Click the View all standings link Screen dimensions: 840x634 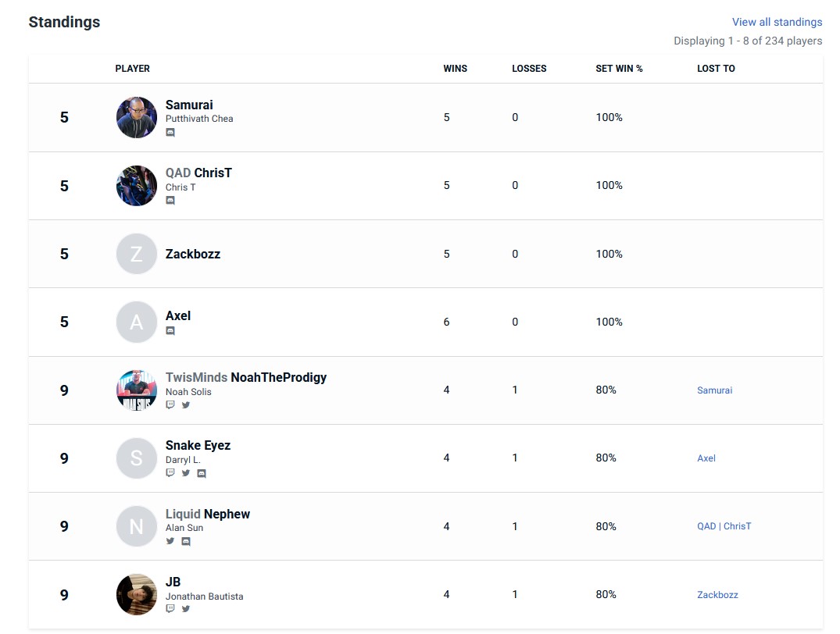click(x=777, y=22)
